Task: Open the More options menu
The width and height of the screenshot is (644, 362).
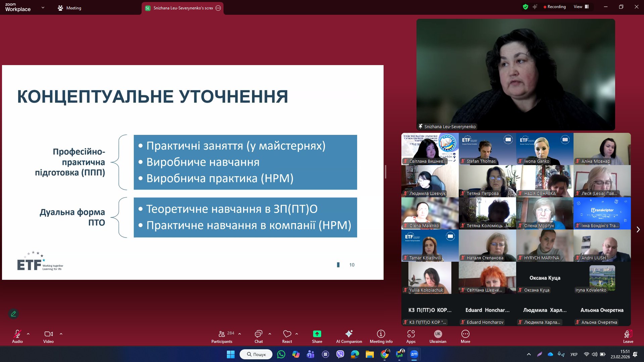Action: [x=465, y=336]
